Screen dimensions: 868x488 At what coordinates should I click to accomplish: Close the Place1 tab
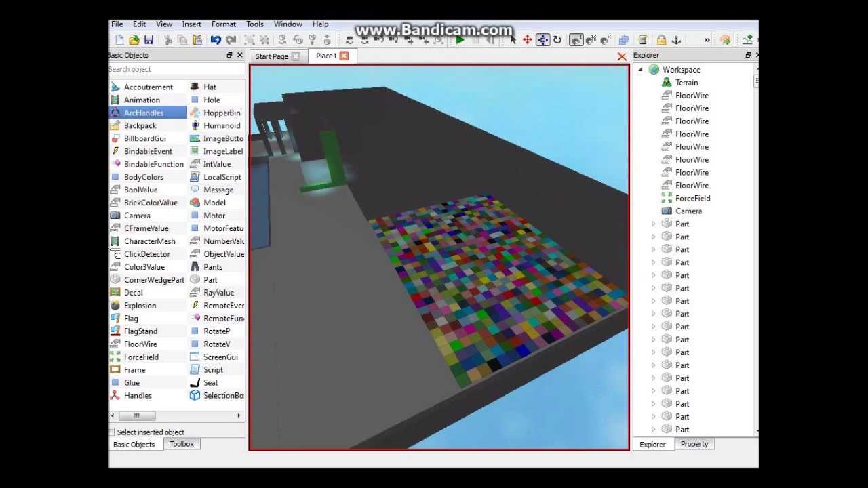pos(344,56)
